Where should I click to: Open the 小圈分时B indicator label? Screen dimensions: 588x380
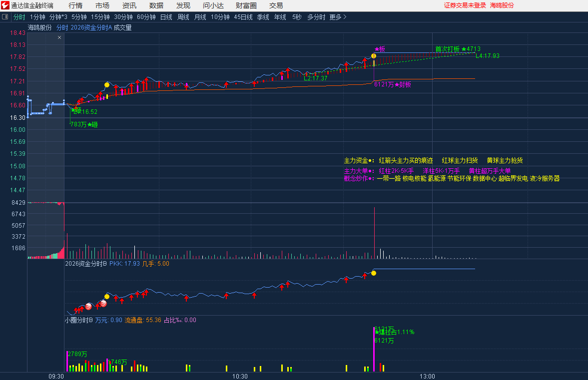tap(78, 320)
